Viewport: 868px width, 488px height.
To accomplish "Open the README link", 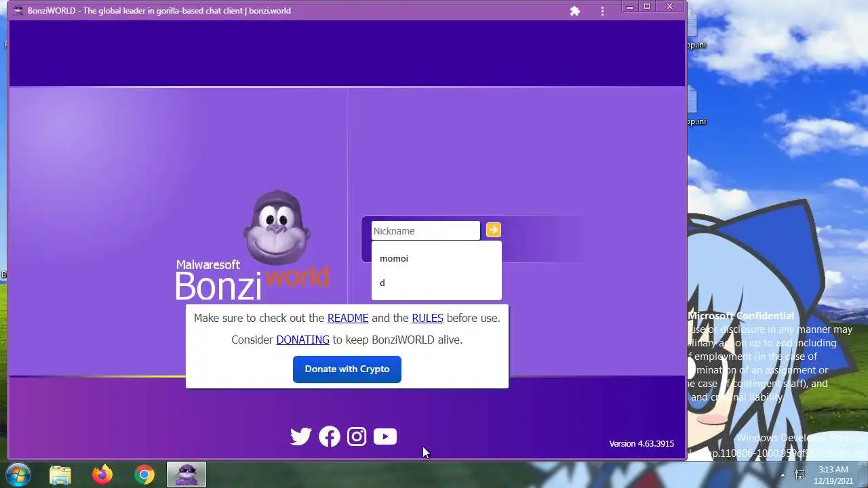I will tap(348, 318).
